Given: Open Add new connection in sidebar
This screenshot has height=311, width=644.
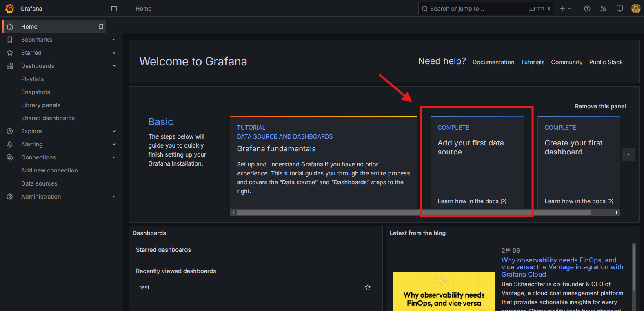Looking at the screenshot, I should pyautogui.click(x=49, y=170).
